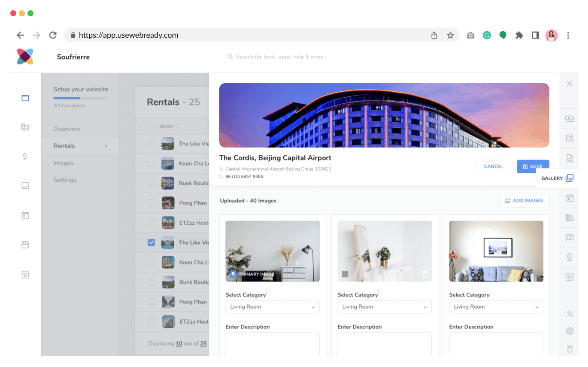Select Rentals in the setup menu
The width and height of the screenshot is (588, 367).
coord(80,146)
